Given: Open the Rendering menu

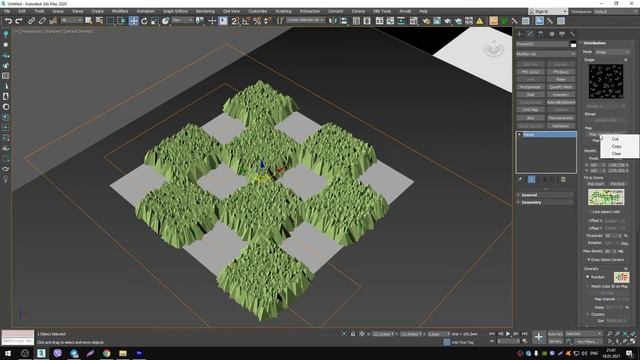Looking at the screenshot, I should coord(205,11).
